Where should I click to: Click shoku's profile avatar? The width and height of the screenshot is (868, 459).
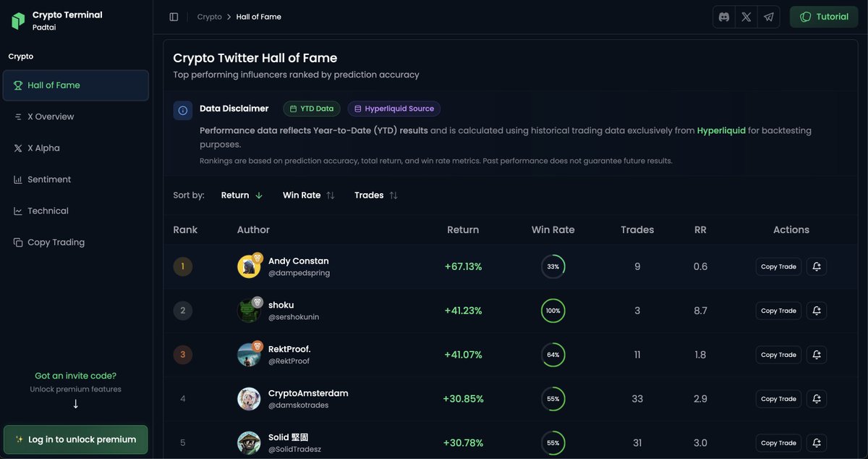click(249, 311)
